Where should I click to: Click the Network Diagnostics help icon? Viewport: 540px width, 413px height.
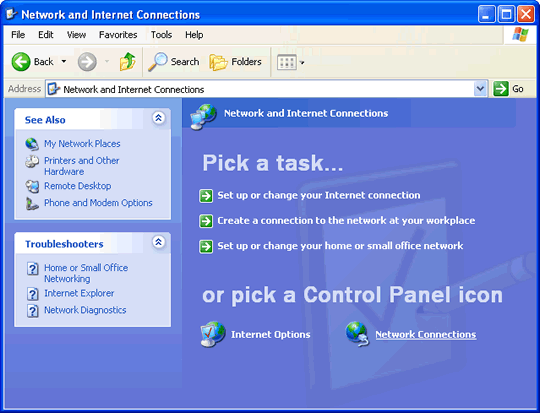coord(32,311)
